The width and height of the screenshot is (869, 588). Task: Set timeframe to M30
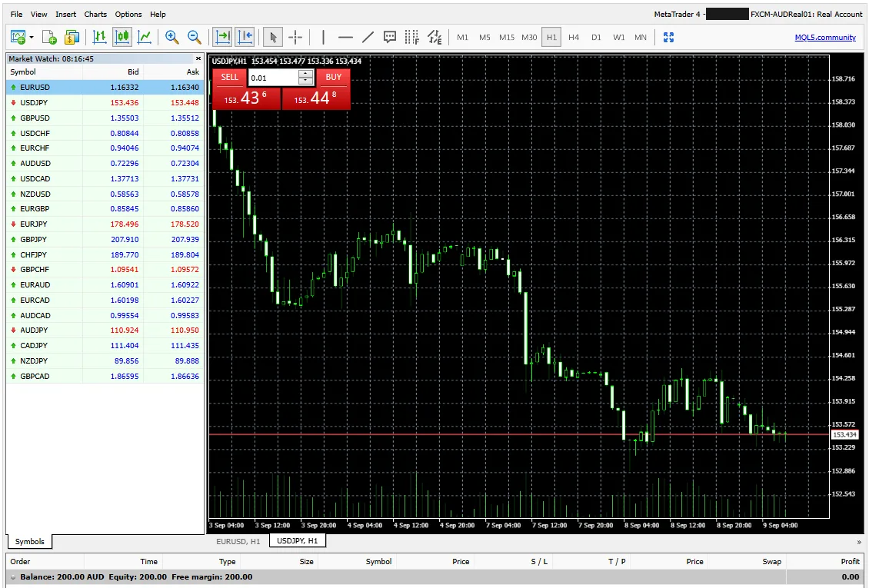click(529, 37)
